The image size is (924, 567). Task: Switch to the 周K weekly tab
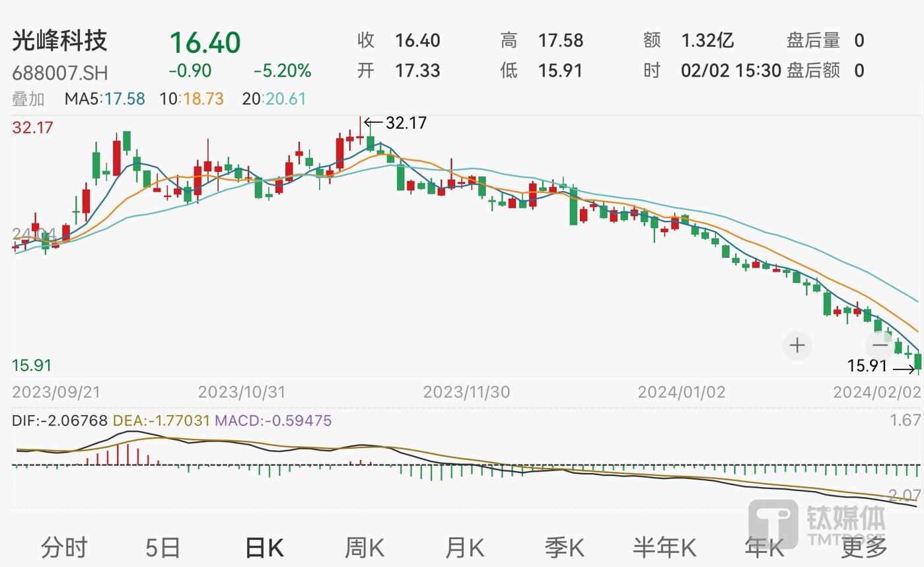[365, 548]
